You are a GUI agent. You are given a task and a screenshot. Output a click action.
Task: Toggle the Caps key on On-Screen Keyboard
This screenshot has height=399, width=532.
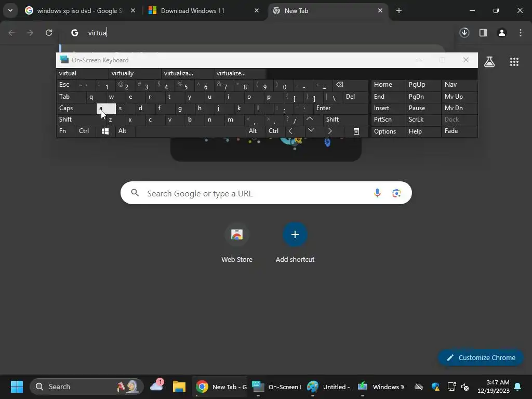(76, 108)
